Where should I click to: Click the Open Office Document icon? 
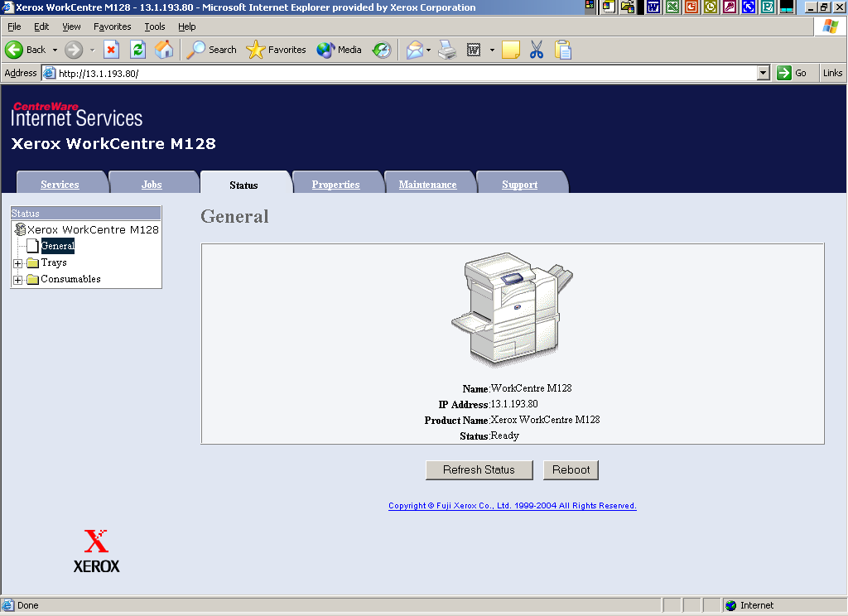tap(628, 7)
